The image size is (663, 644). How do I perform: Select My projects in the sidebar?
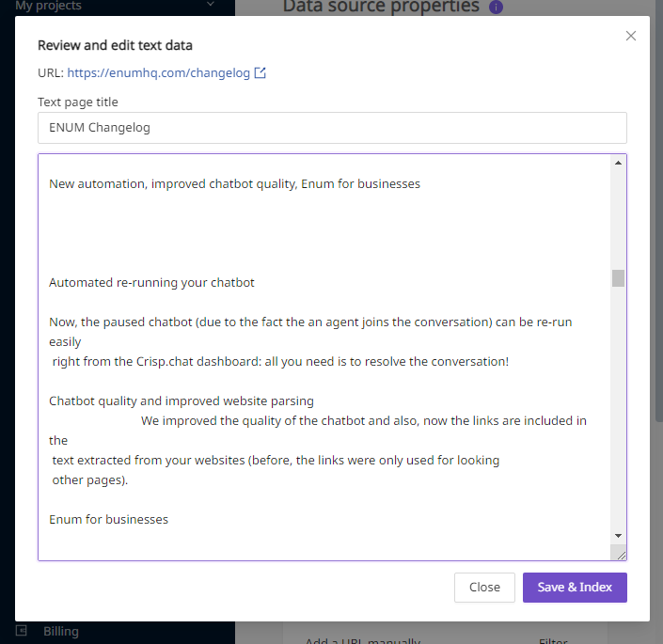pyautogui.click(x=48, y=6)
